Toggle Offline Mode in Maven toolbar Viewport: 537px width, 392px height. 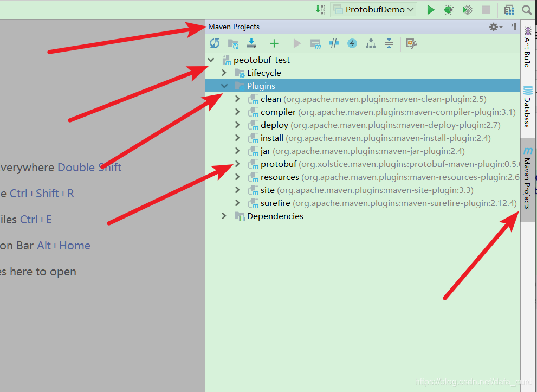coord(334,43)
